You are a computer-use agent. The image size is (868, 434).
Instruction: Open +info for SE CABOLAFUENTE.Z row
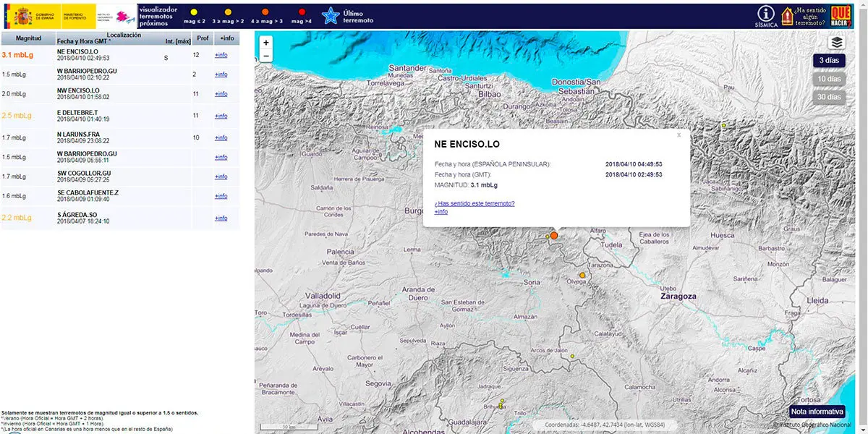[221, 197]
